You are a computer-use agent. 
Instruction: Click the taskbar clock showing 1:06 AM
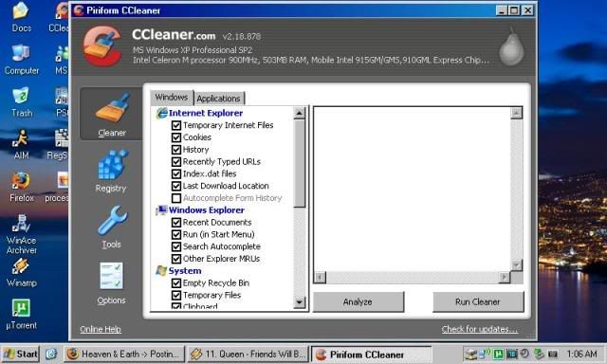coord(581,354)
